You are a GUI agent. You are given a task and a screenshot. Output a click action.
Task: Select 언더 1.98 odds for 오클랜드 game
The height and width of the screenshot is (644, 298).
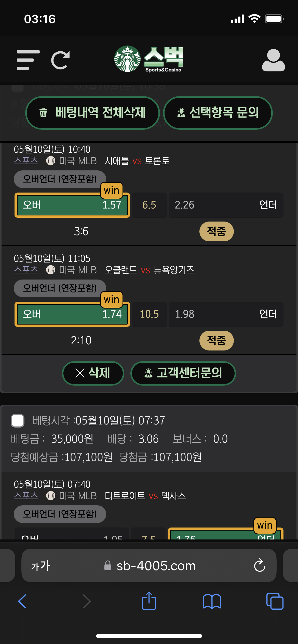tap(226, 314)
